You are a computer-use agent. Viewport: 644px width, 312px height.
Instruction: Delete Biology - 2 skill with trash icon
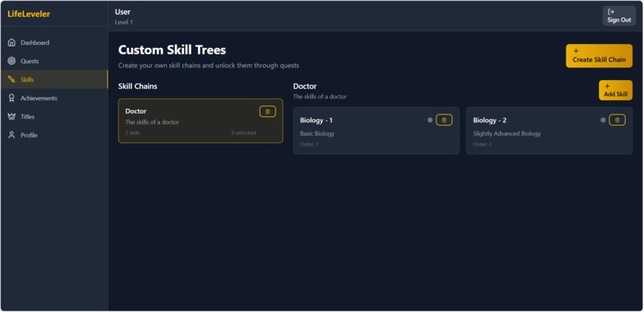click(617, 120)
